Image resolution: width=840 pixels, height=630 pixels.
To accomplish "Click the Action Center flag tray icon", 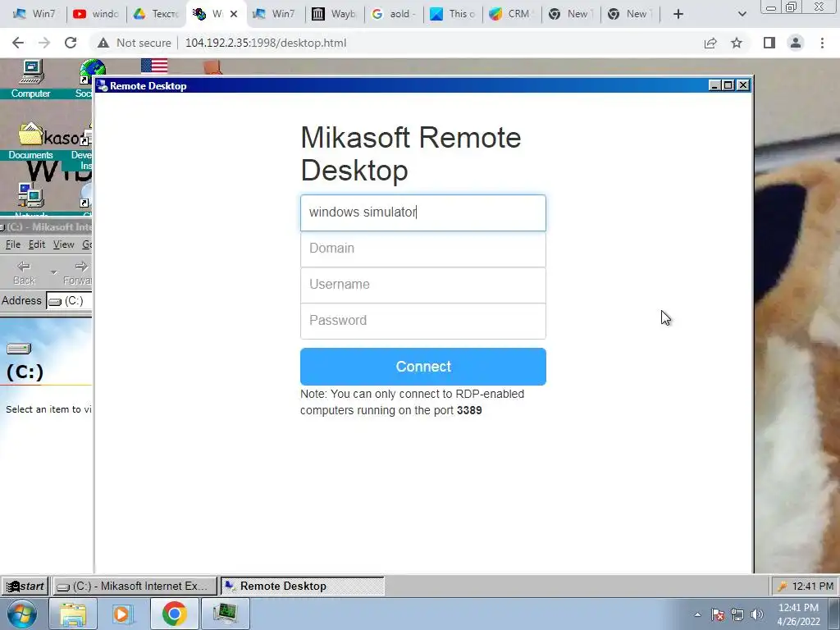I will [x=718, y=614].
